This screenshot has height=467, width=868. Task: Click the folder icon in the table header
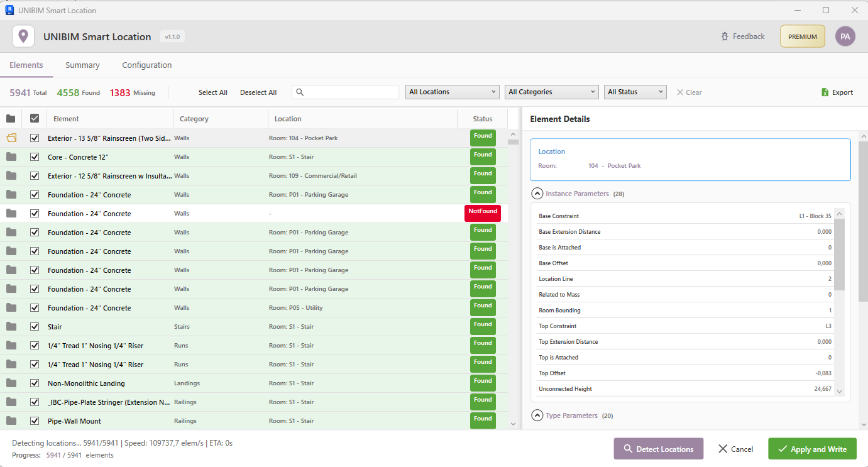click(11, 118)
